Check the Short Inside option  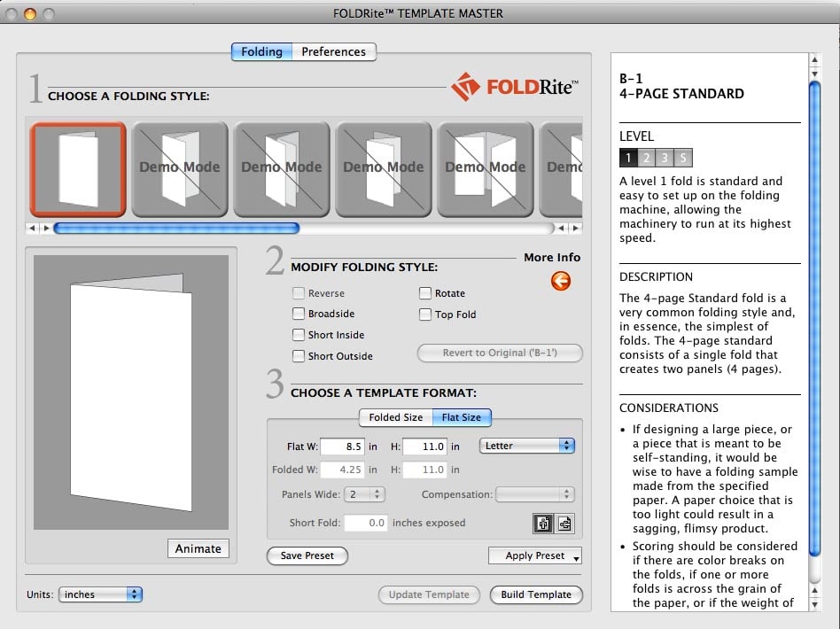click(299, 335)
